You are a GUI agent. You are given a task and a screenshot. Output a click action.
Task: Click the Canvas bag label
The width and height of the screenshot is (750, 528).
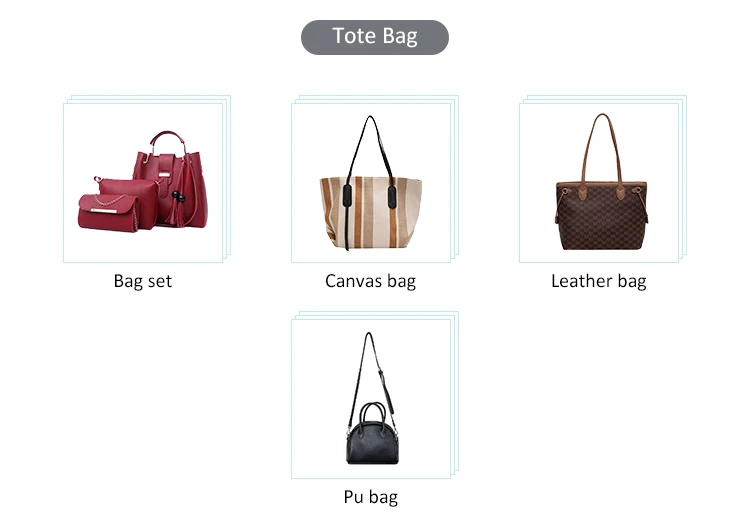coord(370,281)
